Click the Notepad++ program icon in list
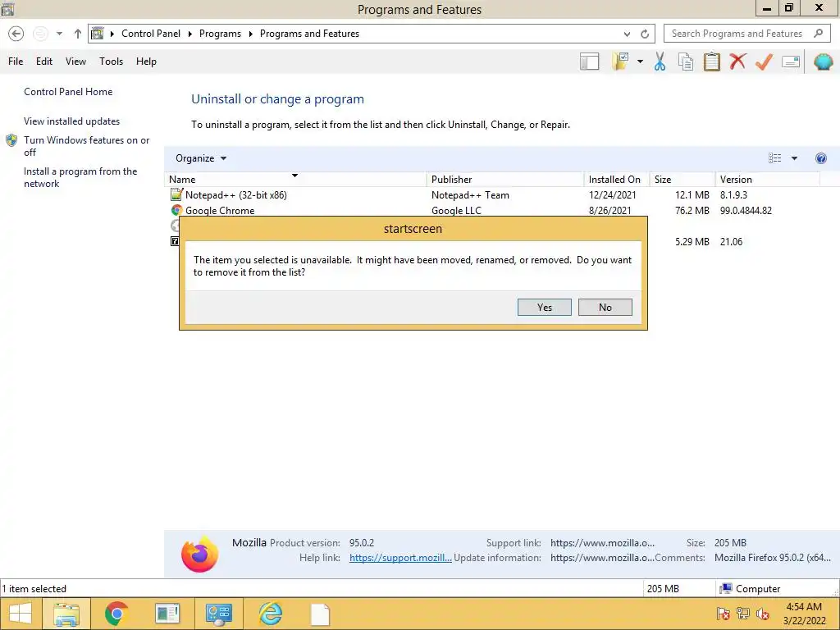840x630 pixels. (176, 194)
